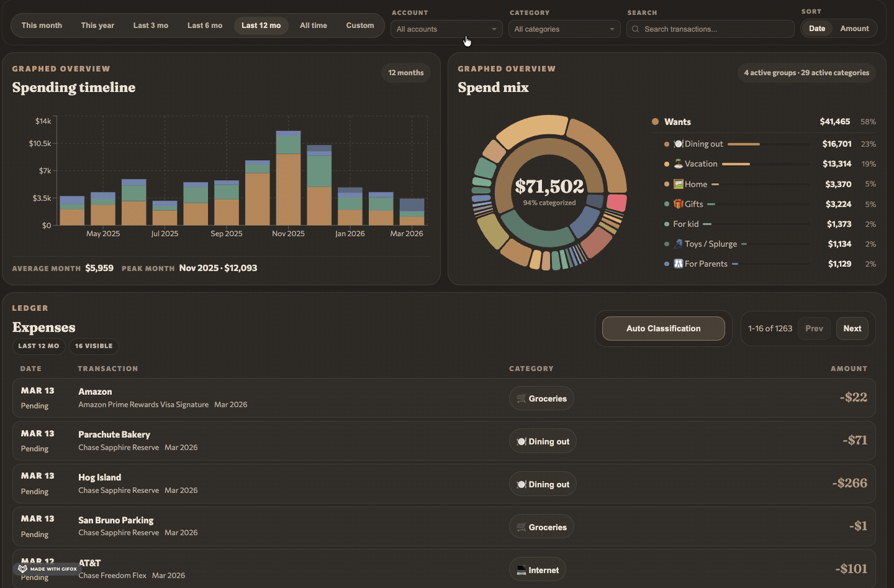Open the Groceries category picker for Amazon transaction

(x=541, y=398)
